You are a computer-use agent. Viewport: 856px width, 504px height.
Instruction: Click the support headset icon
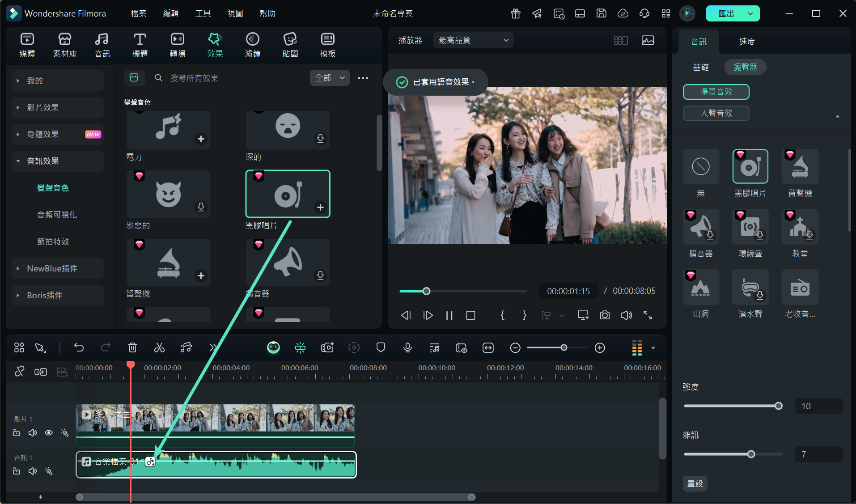click(x=644, y=13)
